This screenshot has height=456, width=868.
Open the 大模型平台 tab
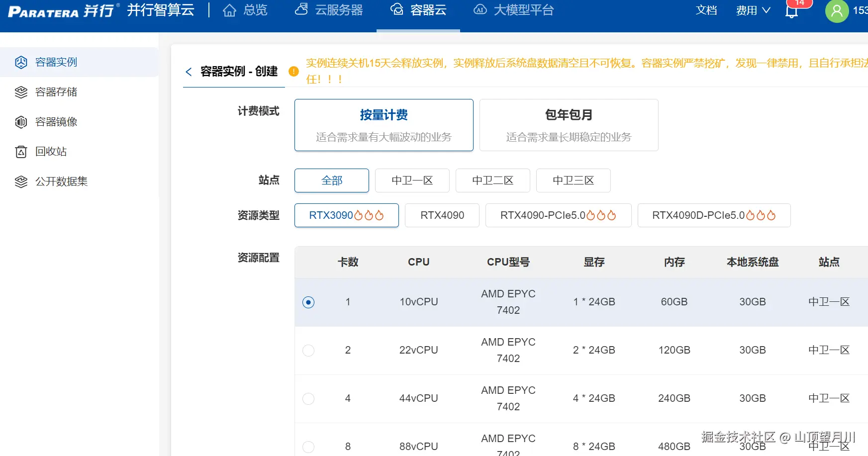[x=524, y=10]
